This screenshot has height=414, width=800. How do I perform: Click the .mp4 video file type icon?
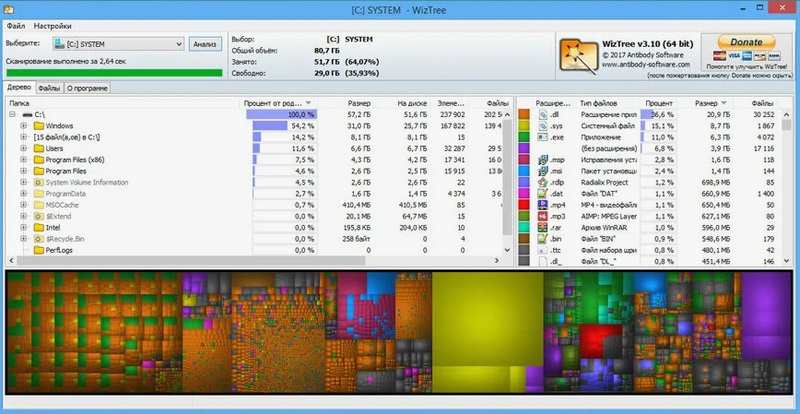(x=544, y=205)
